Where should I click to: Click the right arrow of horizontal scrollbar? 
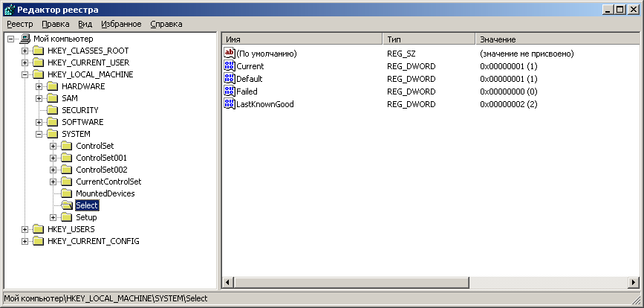pos(634,283)
